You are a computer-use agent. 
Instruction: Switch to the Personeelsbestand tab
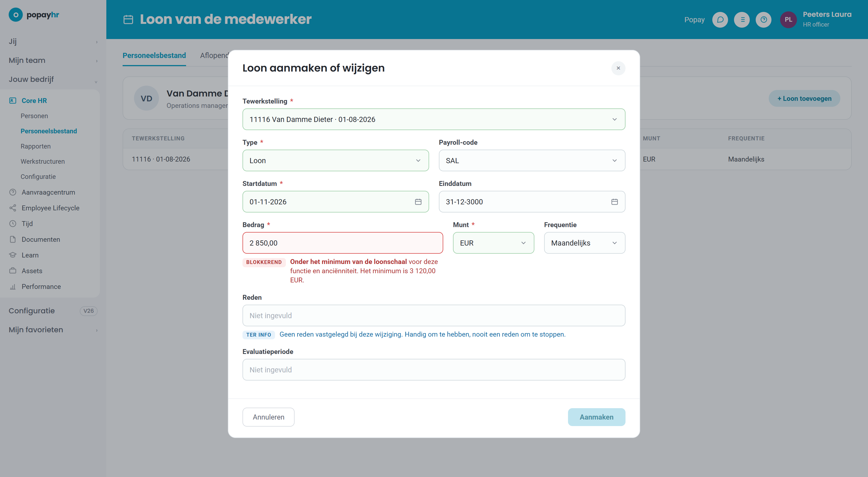(154, 56)
